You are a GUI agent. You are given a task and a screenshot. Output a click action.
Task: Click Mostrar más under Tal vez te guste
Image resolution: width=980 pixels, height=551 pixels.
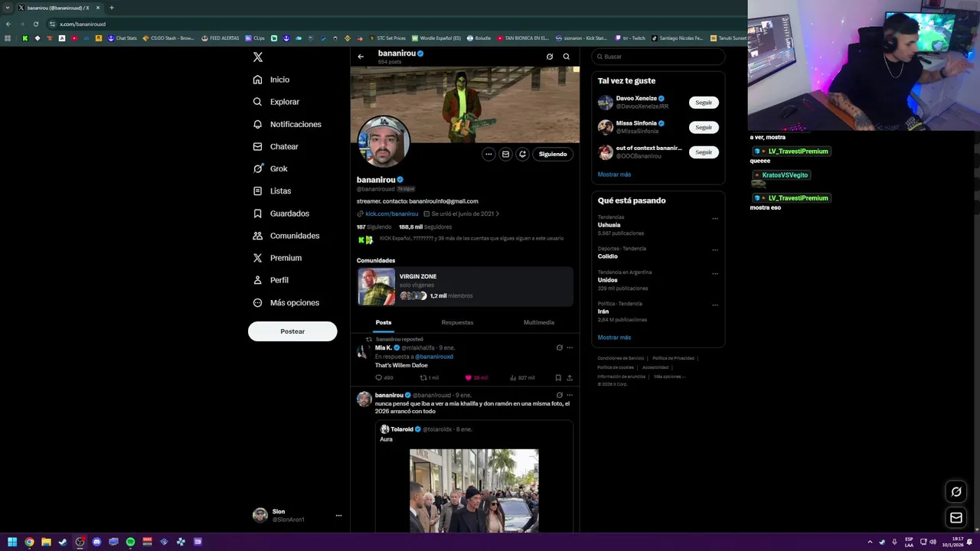click(614, 174)
